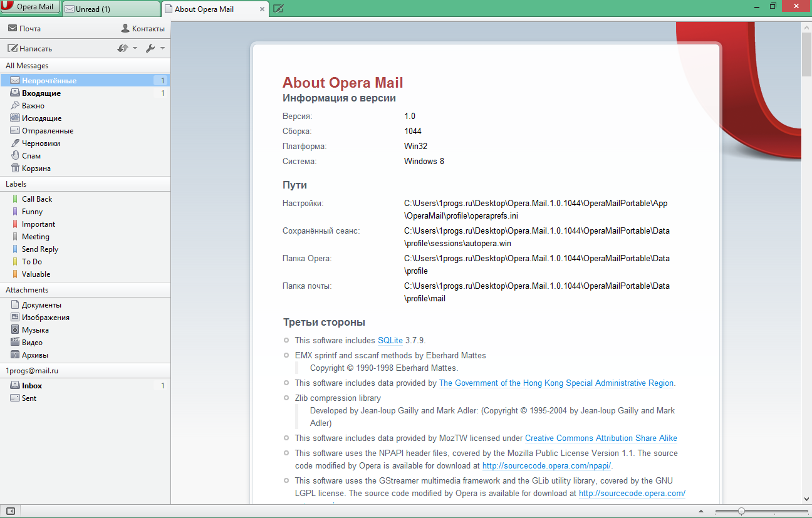Viewport: 812px width, 518px height.
Task: Select the gray Meeting label
Action: coord(85,237)
